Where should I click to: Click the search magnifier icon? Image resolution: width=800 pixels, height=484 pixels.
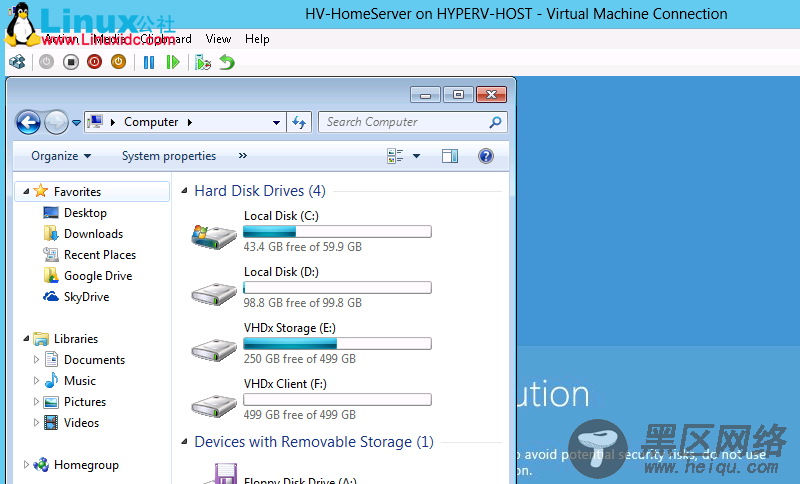click(495, 122)
